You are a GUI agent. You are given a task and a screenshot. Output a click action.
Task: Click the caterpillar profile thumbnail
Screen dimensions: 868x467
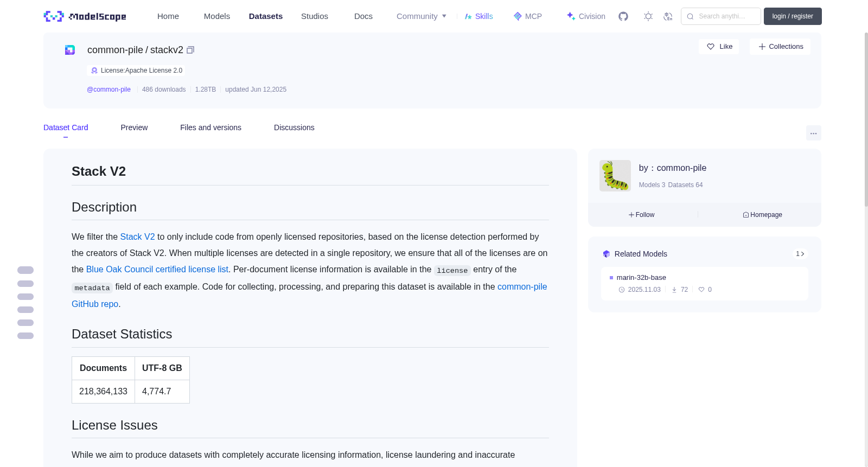coord(615,176)
